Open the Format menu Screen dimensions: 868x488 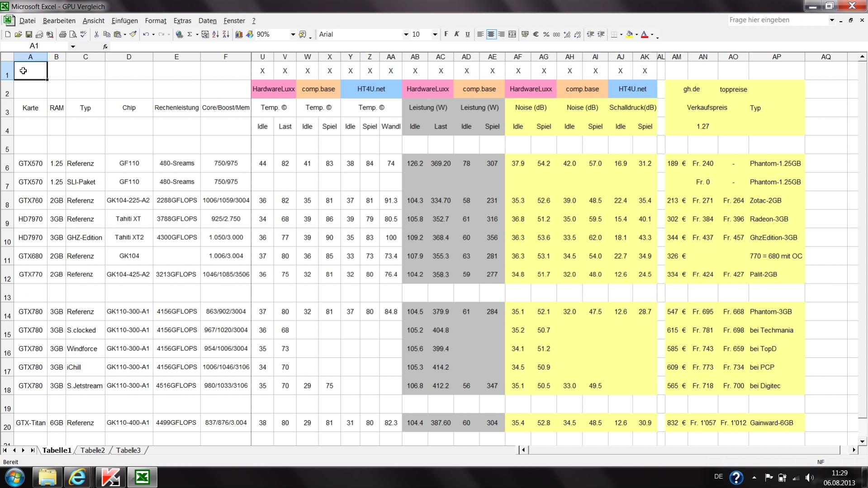[x=156, y=21]
